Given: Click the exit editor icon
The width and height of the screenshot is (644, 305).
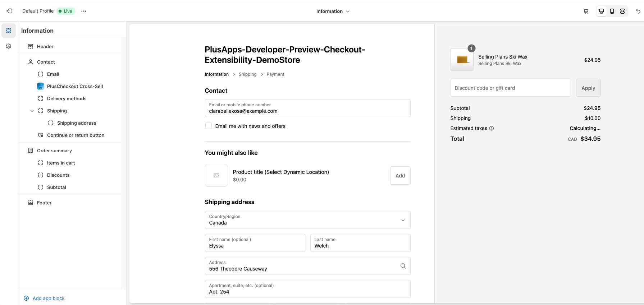Looking at the screenshot, I should point(9,11).
